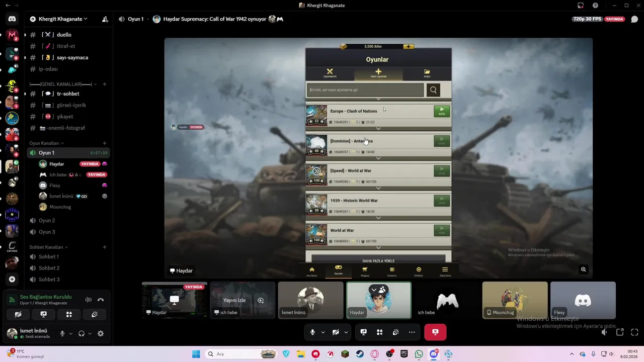Open more options ellipsis in call controls
The height and width of the screenshot is (362, 644).
[x=412, y=332]
